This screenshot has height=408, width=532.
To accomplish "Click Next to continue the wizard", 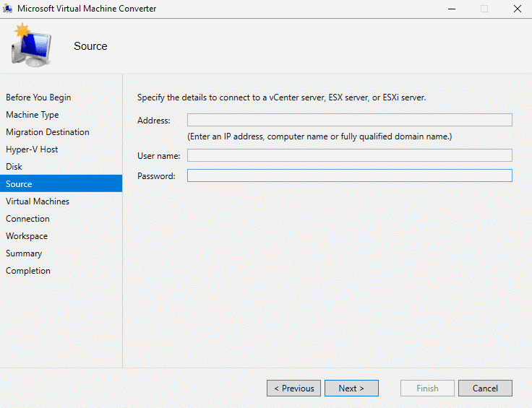I will point(351,389).
